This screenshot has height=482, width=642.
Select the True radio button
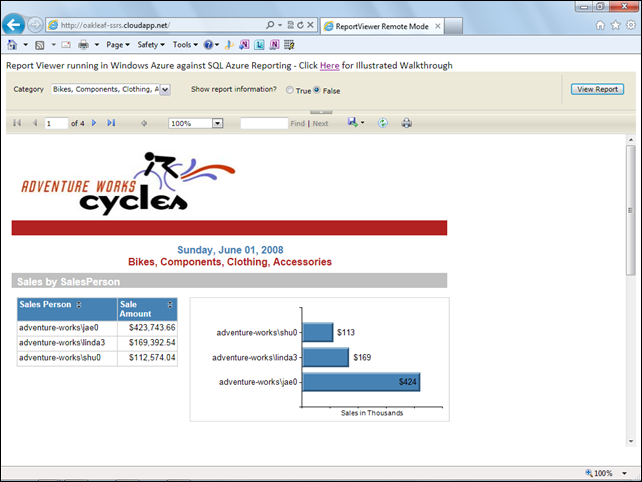click(x=289, y=90)
